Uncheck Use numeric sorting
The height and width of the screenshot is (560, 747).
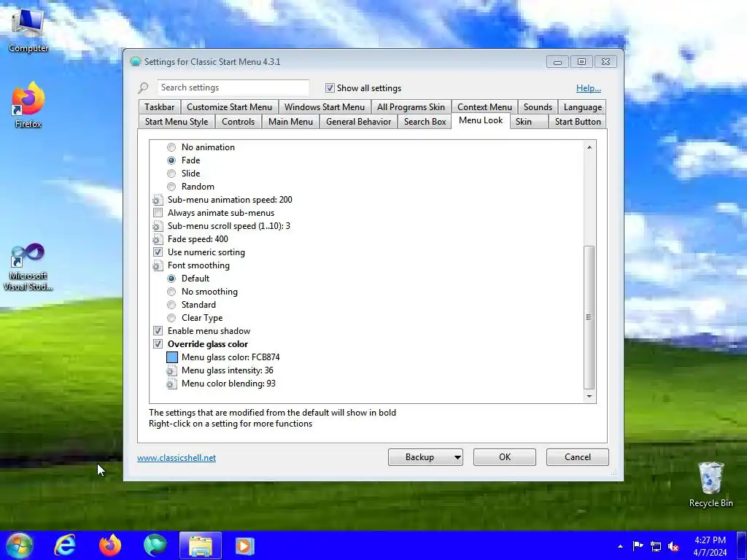158,252
